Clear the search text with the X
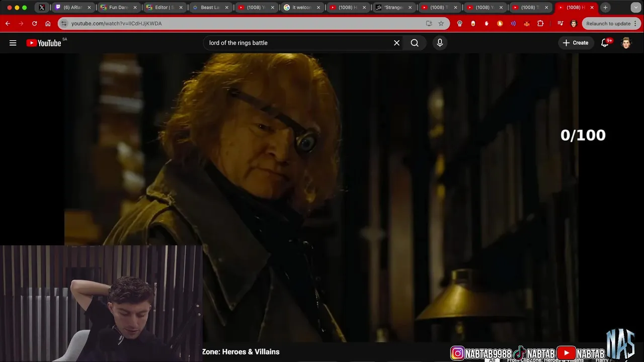This screenshot has height=362, width=644. click(396, 43)
